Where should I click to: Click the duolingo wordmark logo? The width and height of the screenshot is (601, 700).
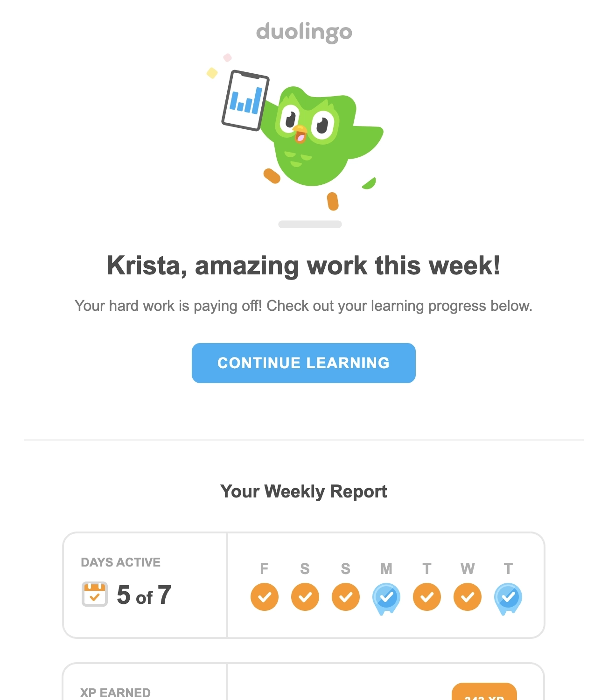click(304, 32)
